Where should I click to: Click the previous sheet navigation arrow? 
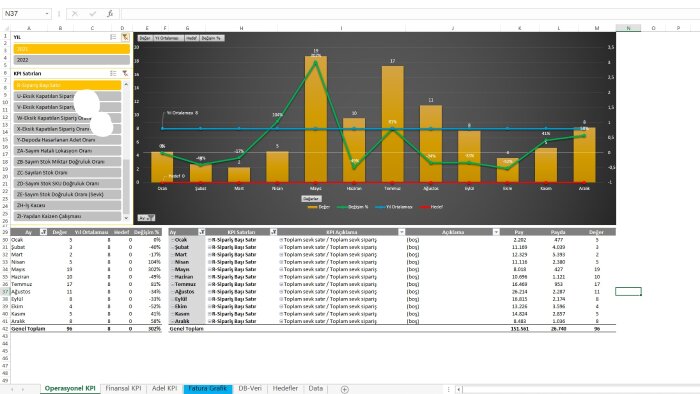pos(12,390)
